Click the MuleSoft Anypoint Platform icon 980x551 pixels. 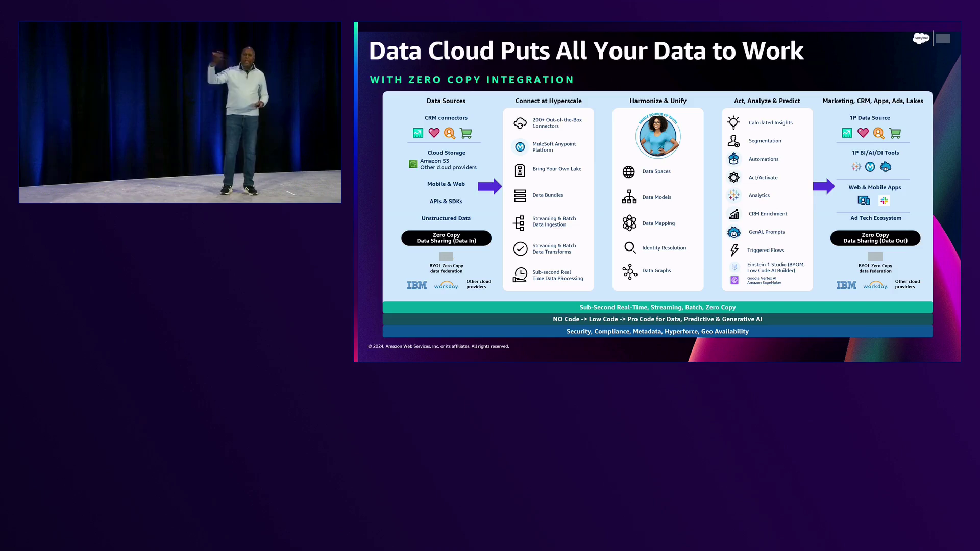point(520,147)
